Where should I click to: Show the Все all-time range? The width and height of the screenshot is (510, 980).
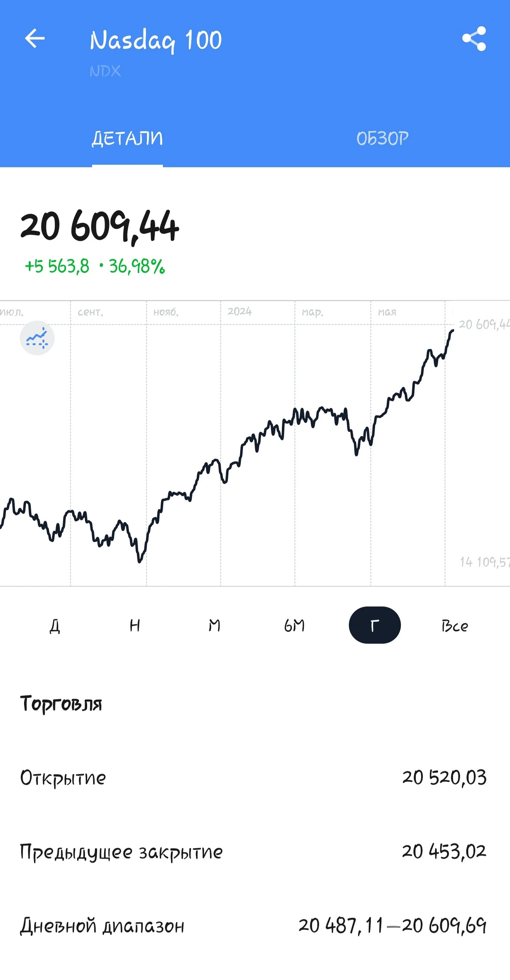pyautogui.click(x=455, y=626)
